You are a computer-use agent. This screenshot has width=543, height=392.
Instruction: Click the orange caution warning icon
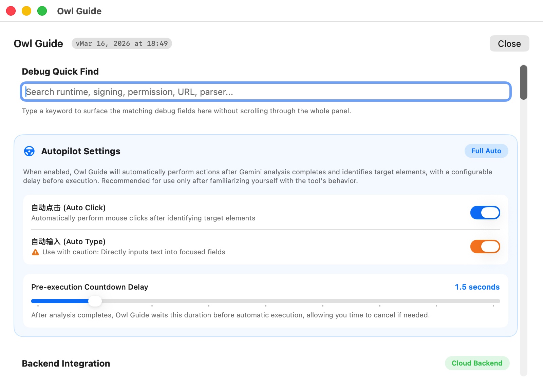pos(35,252)
